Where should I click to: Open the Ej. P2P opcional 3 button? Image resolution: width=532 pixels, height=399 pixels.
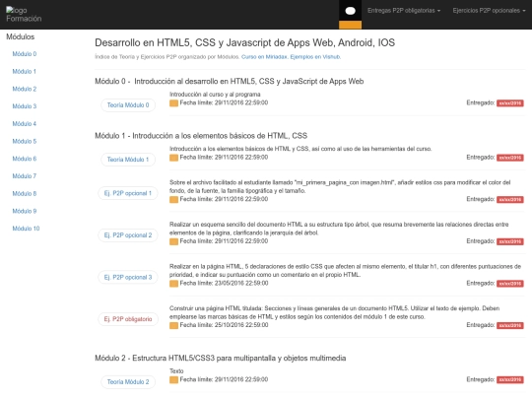[x=128, y=277]
